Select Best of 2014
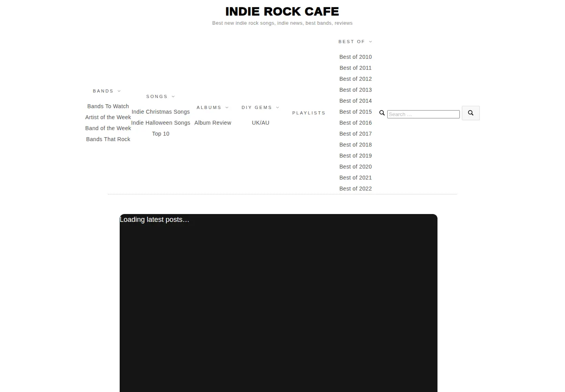Viewport: 565px width, 392px height. coord(355,101)
